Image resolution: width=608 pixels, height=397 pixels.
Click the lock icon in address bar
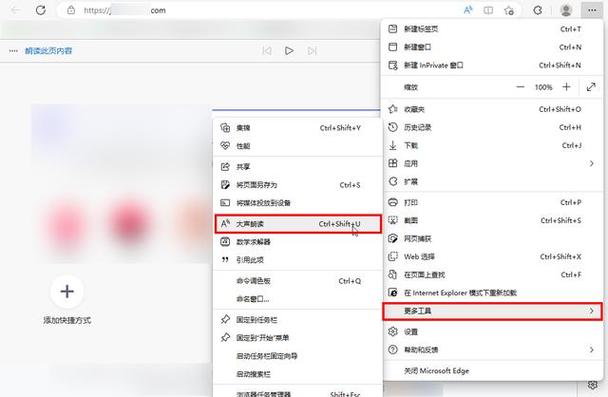(71, 10)
